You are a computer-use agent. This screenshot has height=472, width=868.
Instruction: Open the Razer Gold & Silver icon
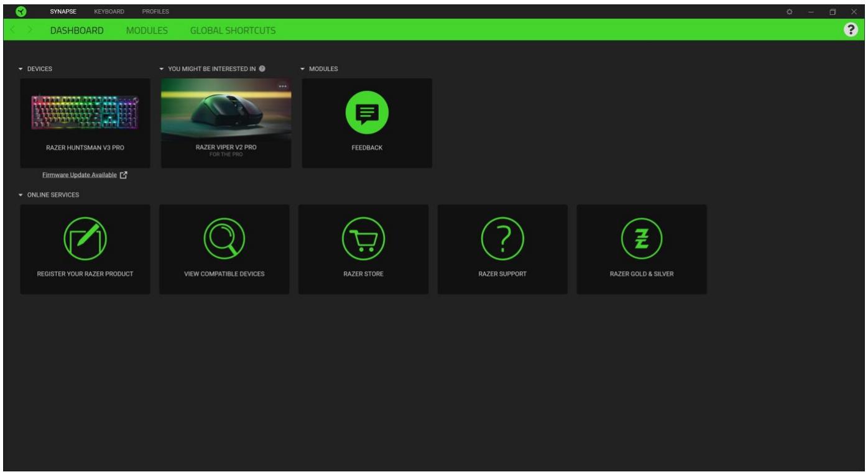[x=642, y=240]
